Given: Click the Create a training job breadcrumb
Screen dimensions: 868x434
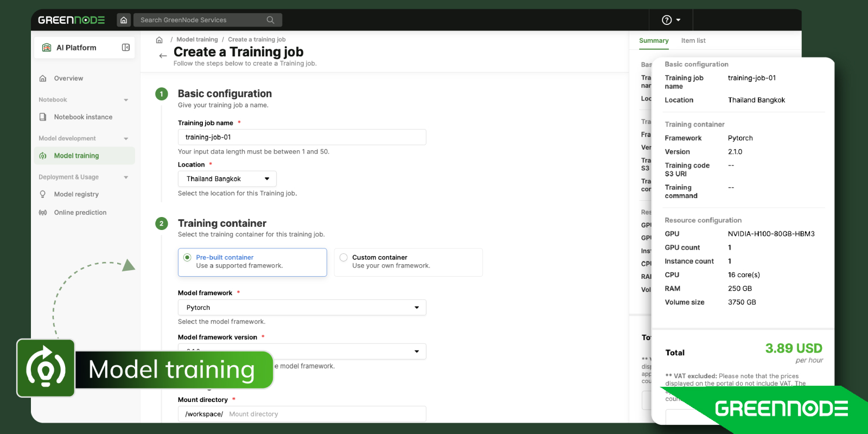Looking at the screenshot, I should (x=257, y=40).
